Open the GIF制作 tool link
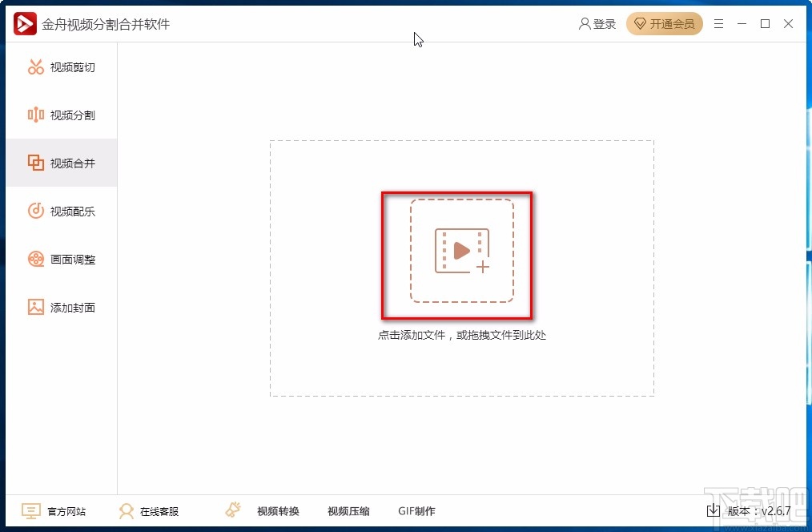This screenshot has height=532, width=812. click(417, 511)
